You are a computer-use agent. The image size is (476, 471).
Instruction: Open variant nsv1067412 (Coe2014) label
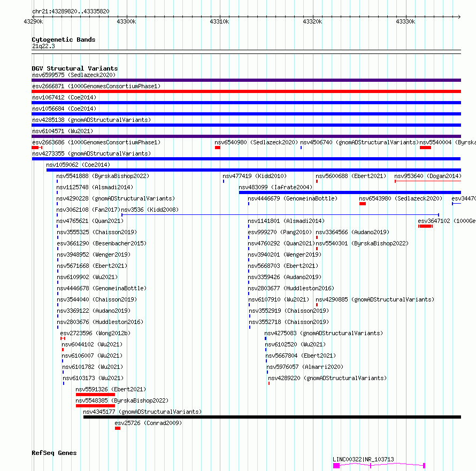click(x=64, y=97)
